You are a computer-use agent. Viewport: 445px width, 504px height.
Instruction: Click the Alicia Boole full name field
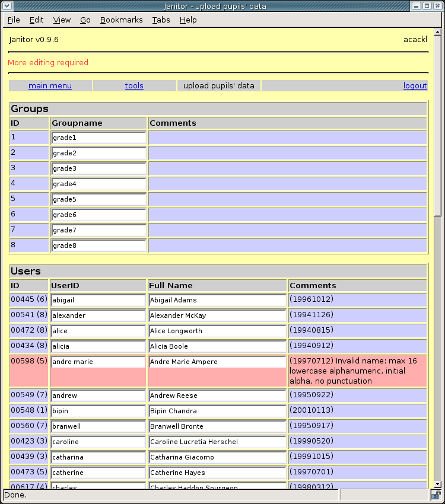click(x=217, y=346)
